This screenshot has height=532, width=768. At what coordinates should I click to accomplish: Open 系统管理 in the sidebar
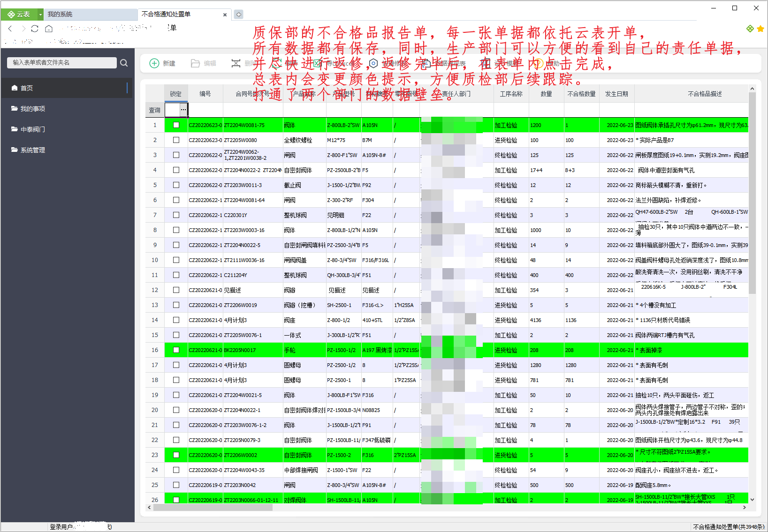pos(67,150)
